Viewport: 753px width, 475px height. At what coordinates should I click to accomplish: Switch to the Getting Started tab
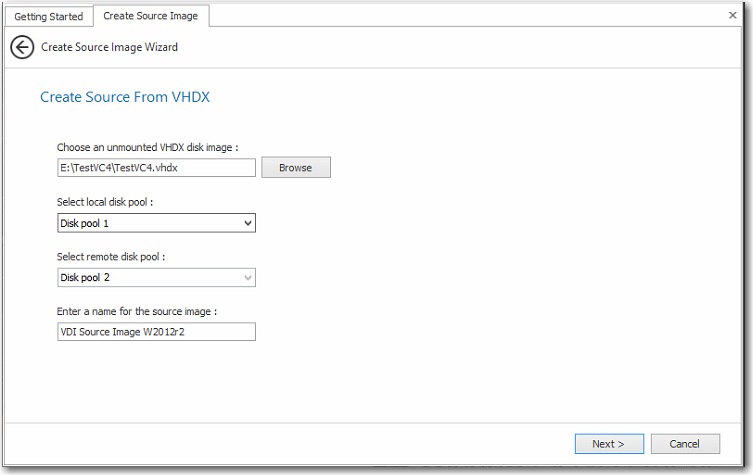click(x=47, y=16)
